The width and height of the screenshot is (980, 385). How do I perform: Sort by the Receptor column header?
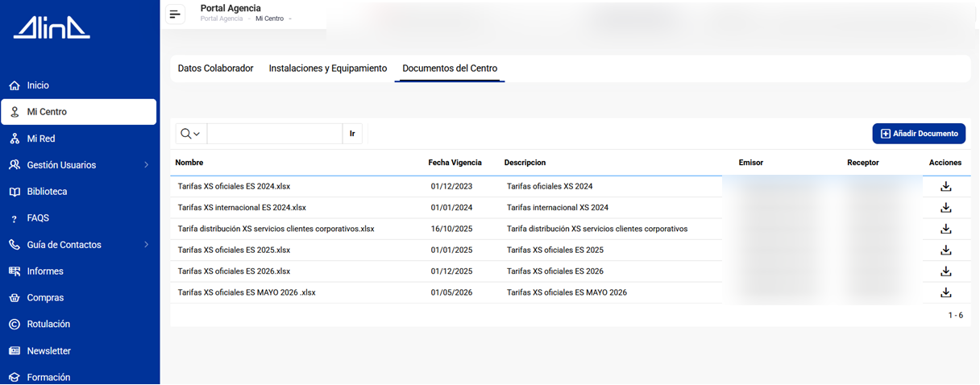(x=863, y=163)
